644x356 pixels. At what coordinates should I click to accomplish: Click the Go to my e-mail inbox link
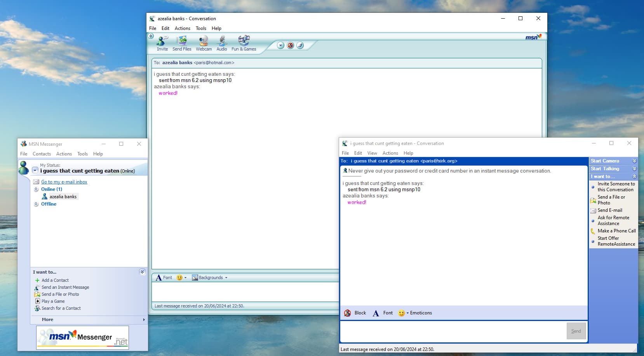click(64, 182)
